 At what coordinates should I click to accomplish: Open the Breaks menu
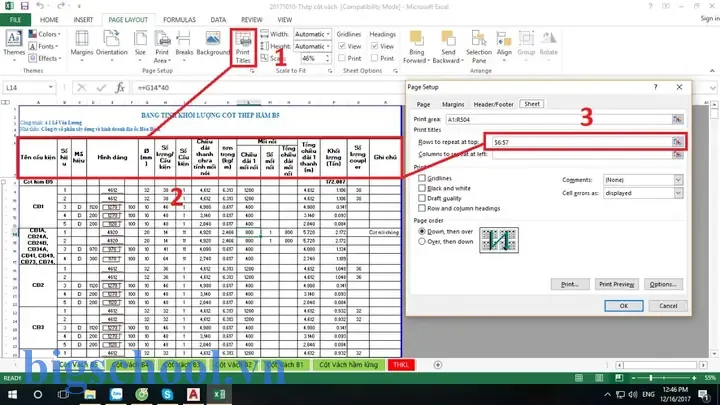coord(184,45)
